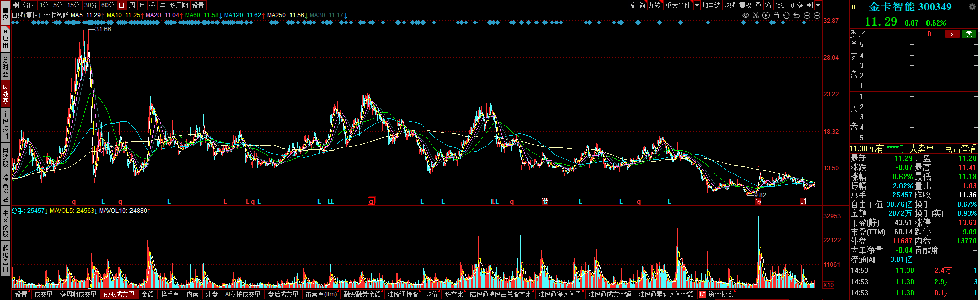Screen dimensions: 980x300
Task: Select the hand pan tool icon
Action: (786, 16)
